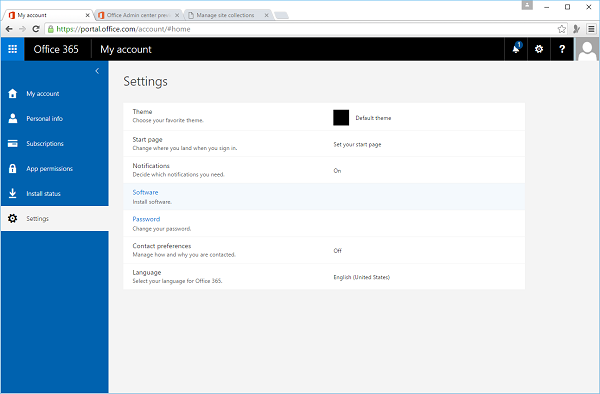
Task: Open the Start page setting row
Action: pyautogui.click(x=324, y=143)
